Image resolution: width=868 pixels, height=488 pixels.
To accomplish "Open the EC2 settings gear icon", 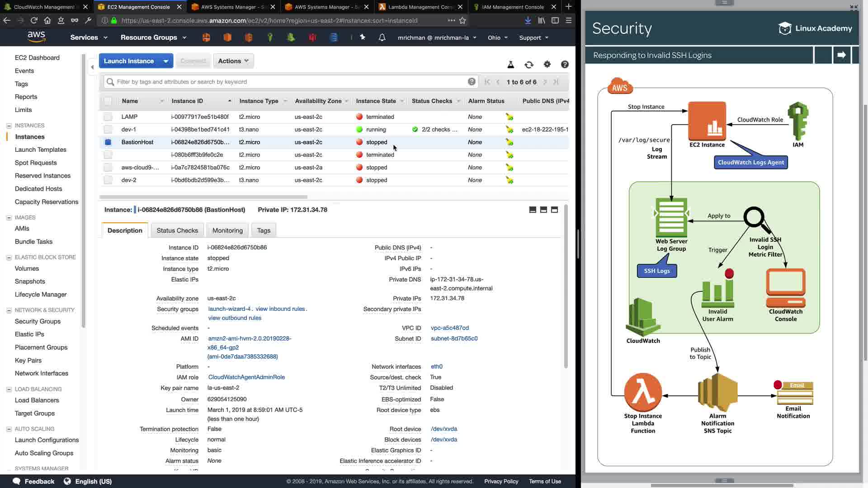I will click(x=547, y=64).
